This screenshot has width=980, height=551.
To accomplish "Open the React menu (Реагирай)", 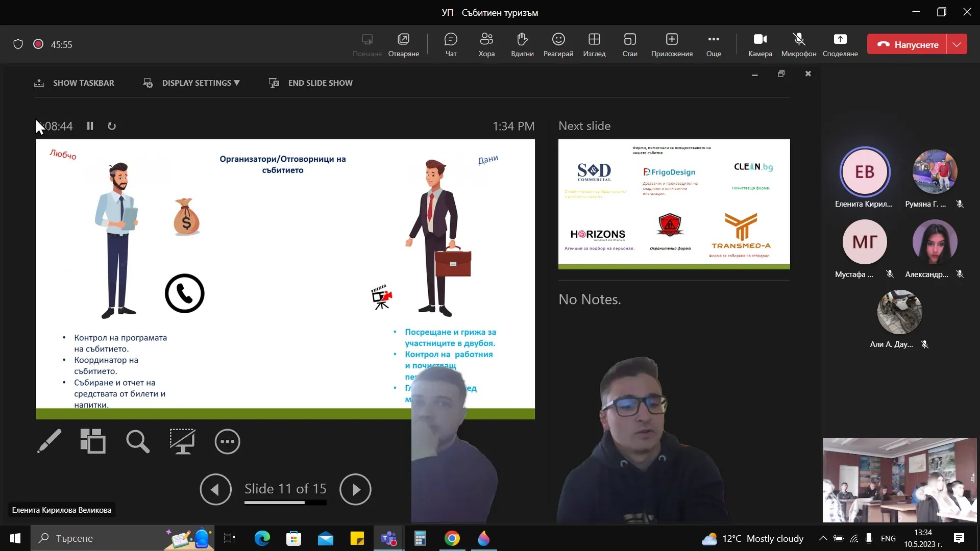I will tap(558, 45).
